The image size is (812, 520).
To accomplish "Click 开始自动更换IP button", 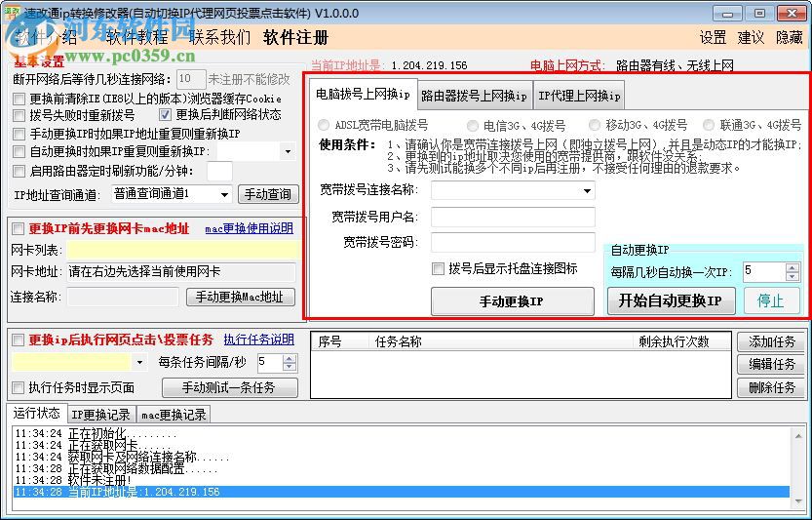I will point(671,300).
